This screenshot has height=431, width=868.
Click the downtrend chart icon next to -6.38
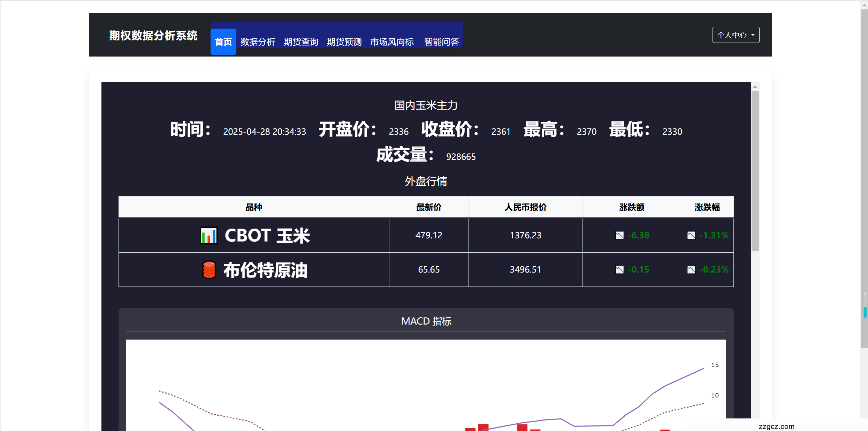[619, 235]
